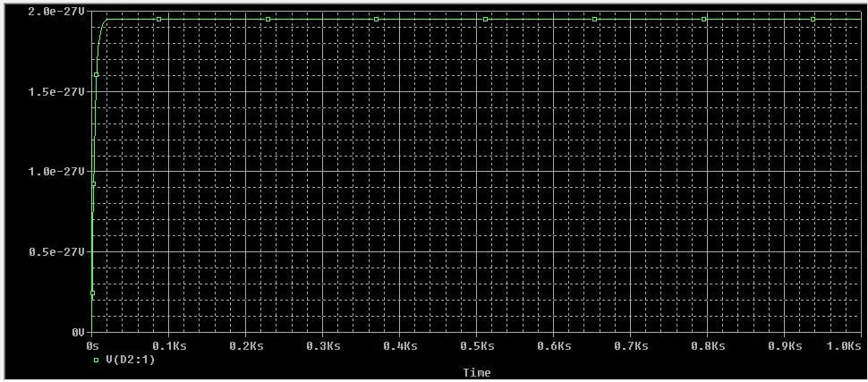This screenshot has width=868, height=382.
Task: Click the 0.5e-27V Y-axis label
Action: tap(56, 252)
